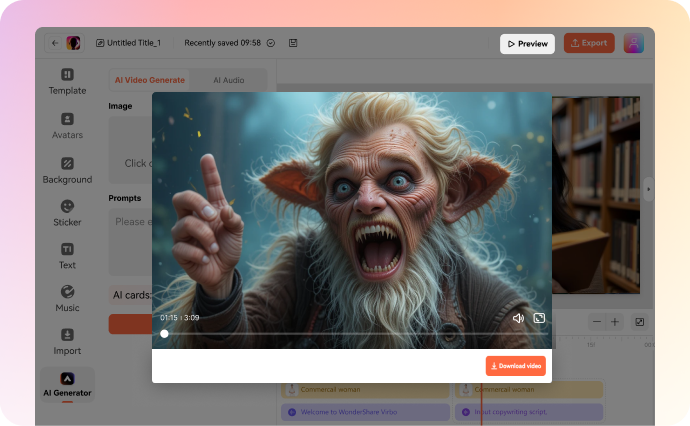Select Welcome to WonderShare Virbo text clip
The height and width of the screenshot is (426, 690).
pos(365,412)
